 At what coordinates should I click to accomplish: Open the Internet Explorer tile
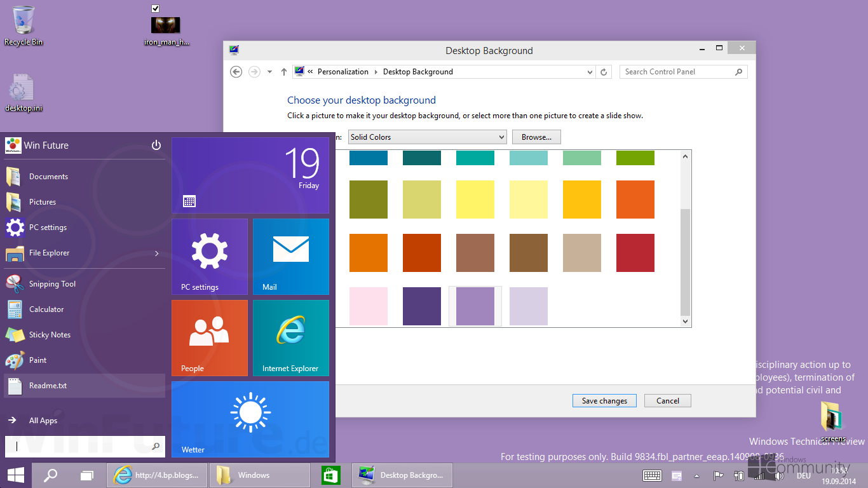coord(290,337)
